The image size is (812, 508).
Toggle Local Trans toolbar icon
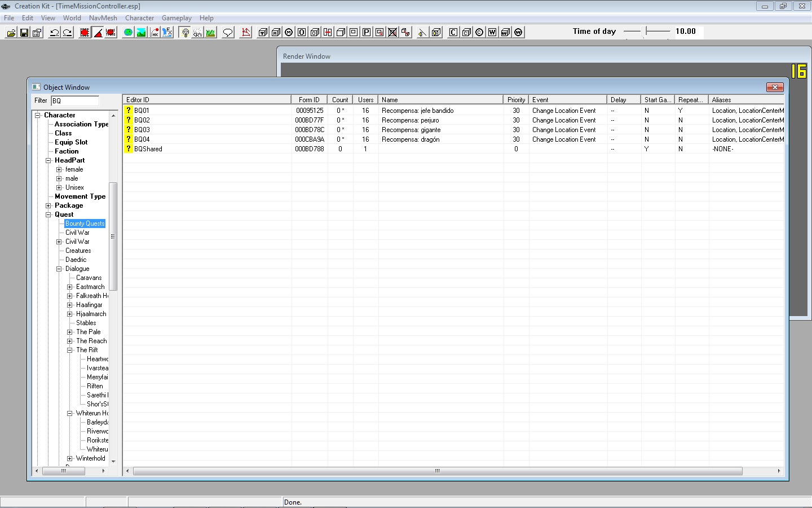coord(111,32)
